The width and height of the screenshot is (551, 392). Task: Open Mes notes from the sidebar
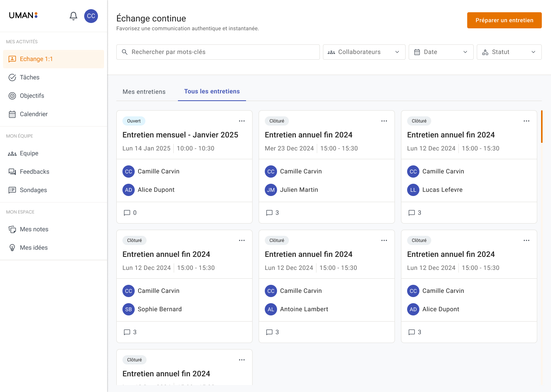point(12,229)
